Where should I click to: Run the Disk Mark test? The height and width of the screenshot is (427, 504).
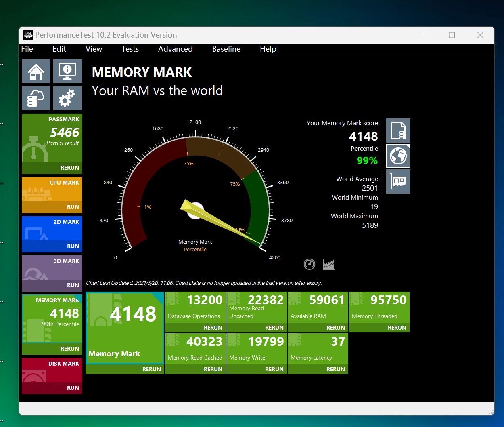pyautogui.click(x=73, y=388)
